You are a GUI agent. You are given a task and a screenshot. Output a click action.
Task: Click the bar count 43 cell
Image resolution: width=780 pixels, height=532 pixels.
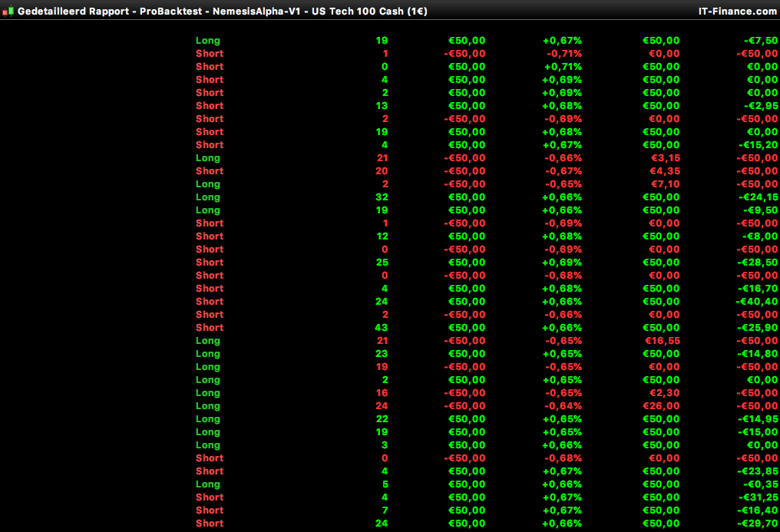click(381, 328)
